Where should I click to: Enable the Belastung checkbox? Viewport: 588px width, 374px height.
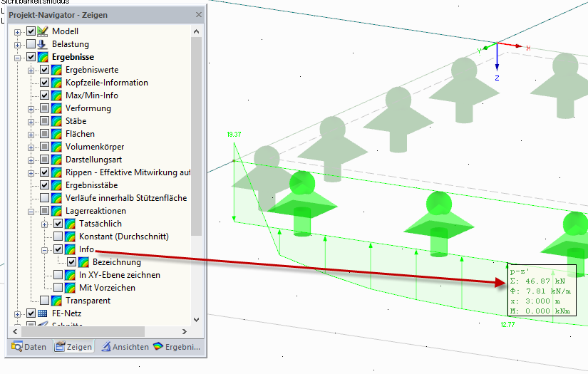[31, 44]
